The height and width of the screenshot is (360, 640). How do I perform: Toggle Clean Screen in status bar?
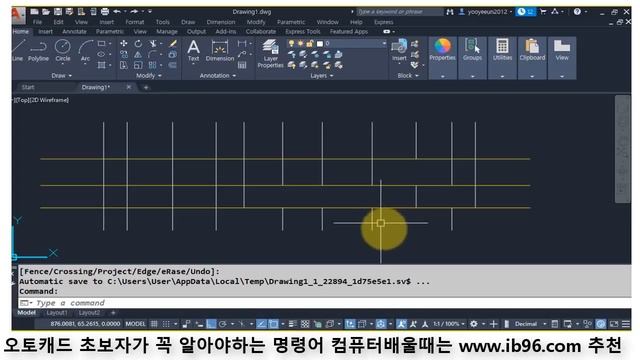pyautogui.click(x=614, y=324)
